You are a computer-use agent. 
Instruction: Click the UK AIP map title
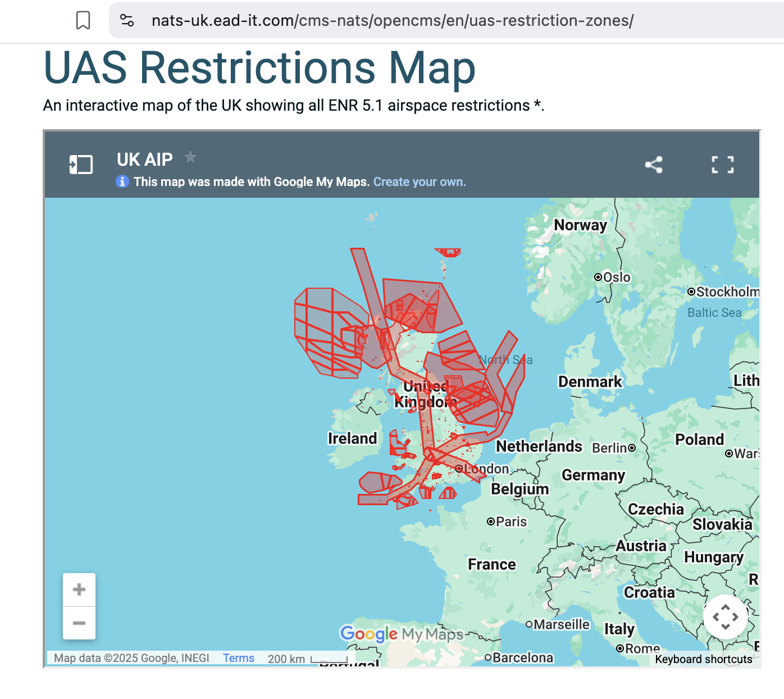tap(144, 160)
